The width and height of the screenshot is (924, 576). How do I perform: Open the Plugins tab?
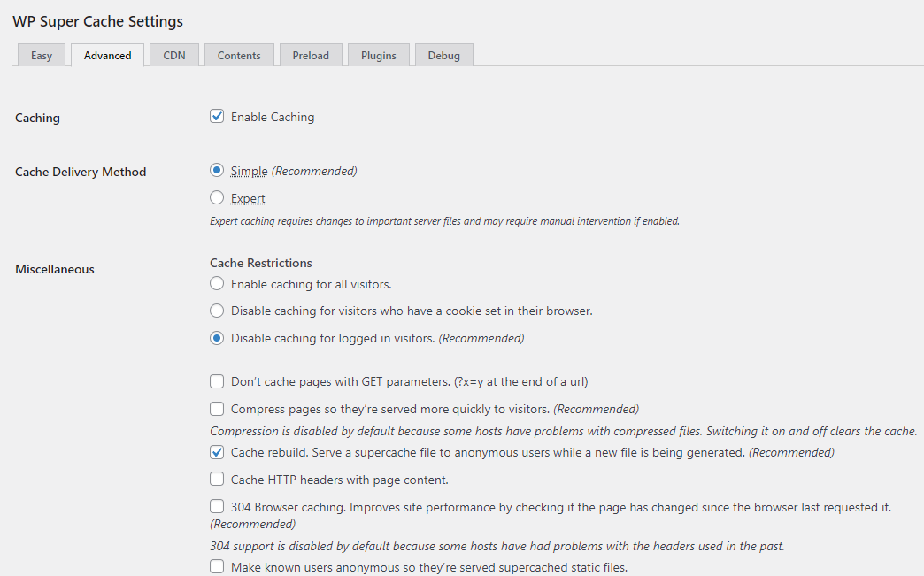click(x=378, y=56)
